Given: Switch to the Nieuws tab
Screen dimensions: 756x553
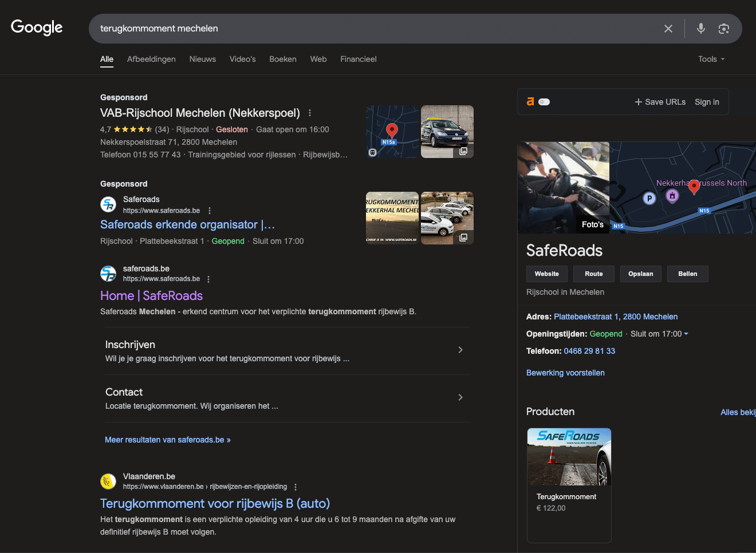Looking at the screenshot, I should tap(203, 59).
